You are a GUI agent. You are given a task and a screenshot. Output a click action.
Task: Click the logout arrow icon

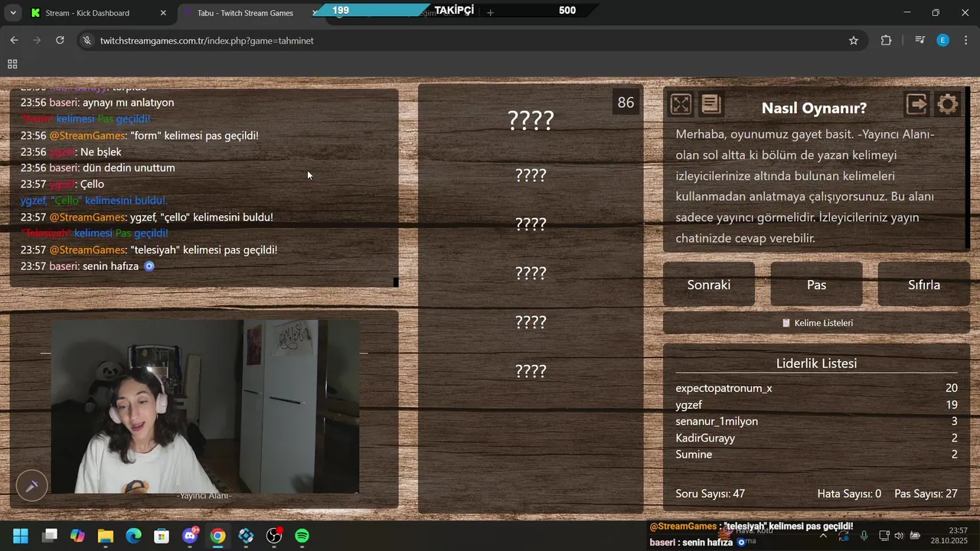tap(916, 104)
